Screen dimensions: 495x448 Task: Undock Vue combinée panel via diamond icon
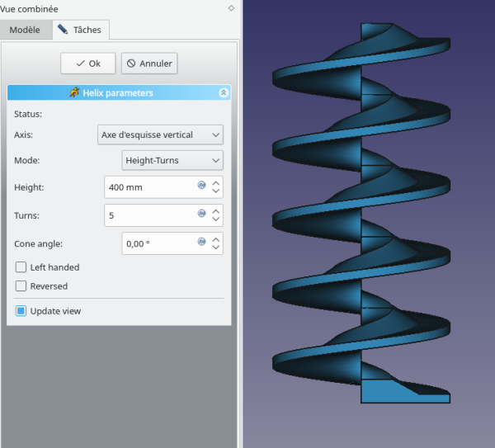[x=231, y=8]
